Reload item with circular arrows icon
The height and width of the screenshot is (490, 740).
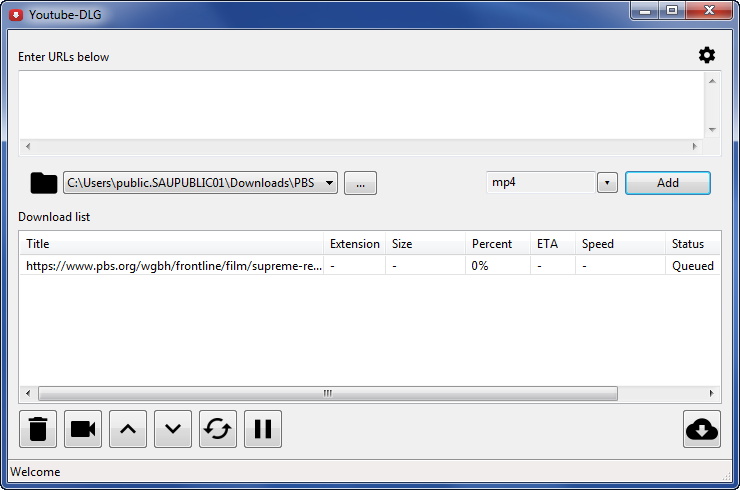(x=218, y=429)
